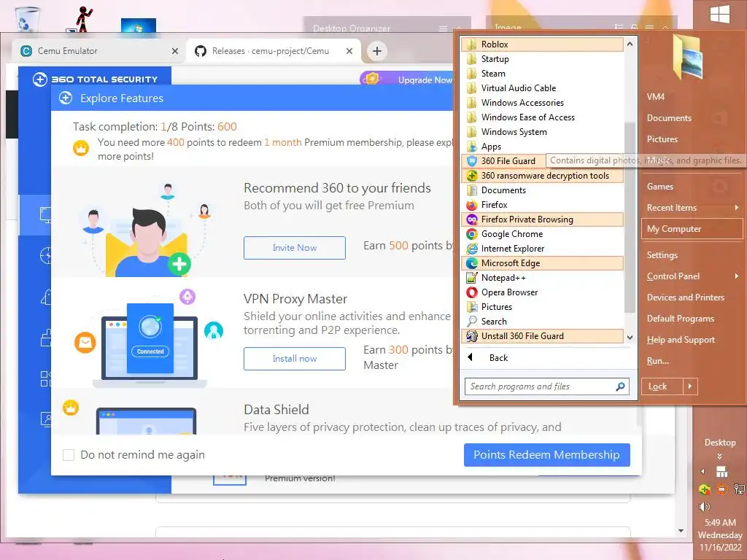
Task: Open Settings from start menu
Action: click(662, 255)
